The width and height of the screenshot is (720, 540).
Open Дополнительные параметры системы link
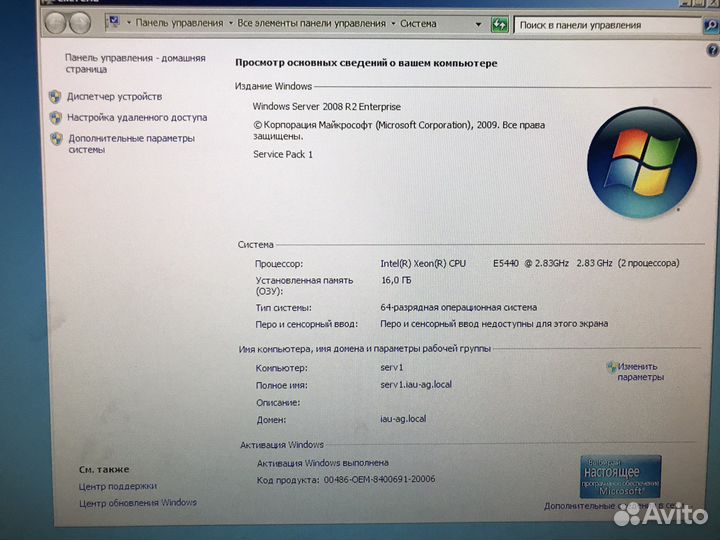coord(131,144)
